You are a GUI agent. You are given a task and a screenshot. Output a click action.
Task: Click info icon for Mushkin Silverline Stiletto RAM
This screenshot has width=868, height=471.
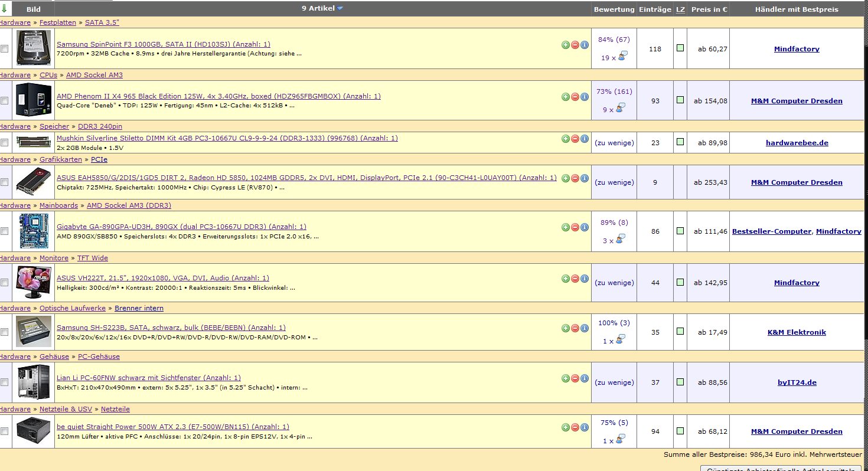tap(585, 139)
